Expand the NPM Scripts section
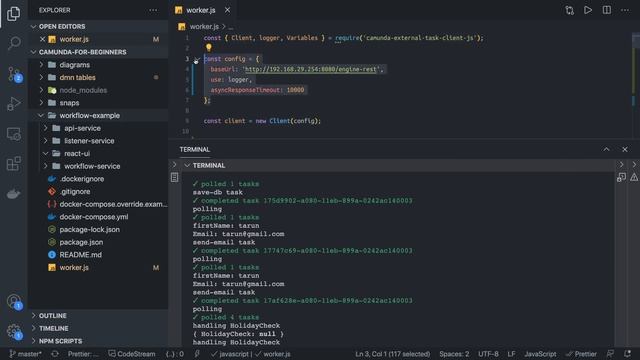The width and height of the screenshot is (640, 360). point(33,341)
